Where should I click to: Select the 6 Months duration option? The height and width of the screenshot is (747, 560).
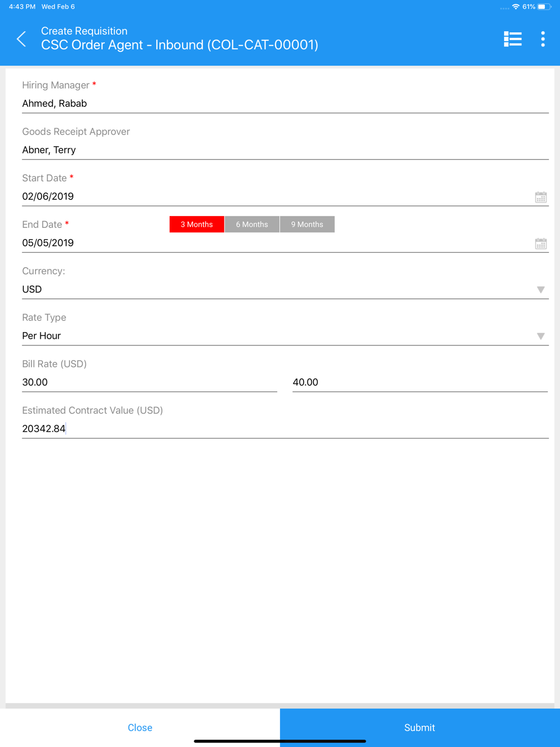pos(252,225)
